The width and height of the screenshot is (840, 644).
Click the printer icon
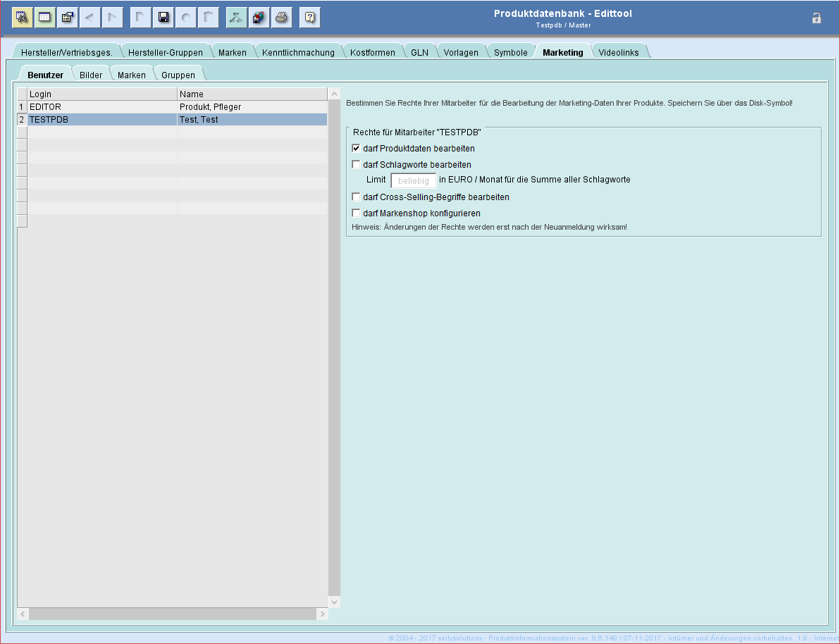point(281,18)
